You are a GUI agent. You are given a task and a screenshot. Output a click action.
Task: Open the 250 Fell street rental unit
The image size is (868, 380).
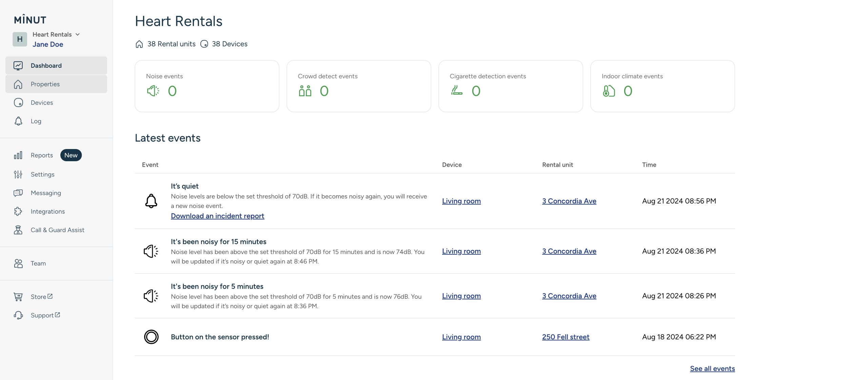pos(566,337)
